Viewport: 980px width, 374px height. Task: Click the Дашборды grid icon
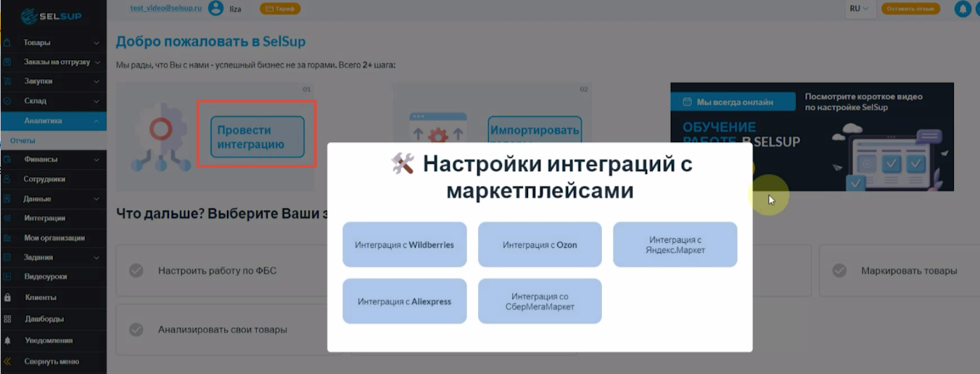point(7,319)
